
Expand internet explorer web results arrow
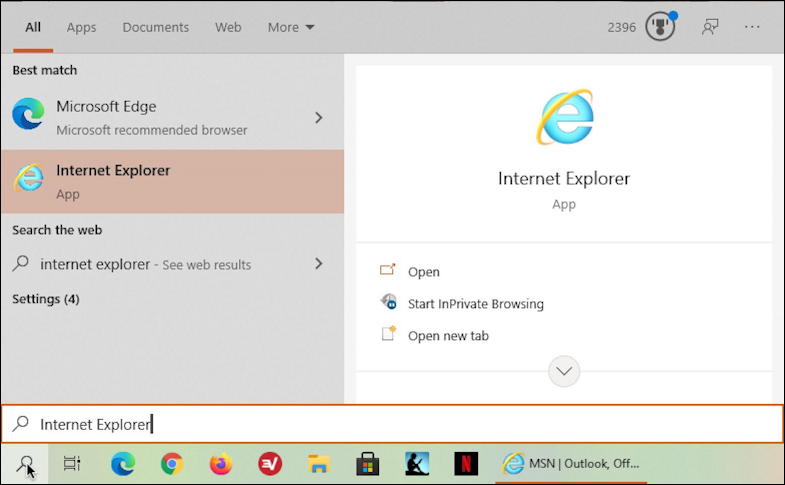(319, 264)
